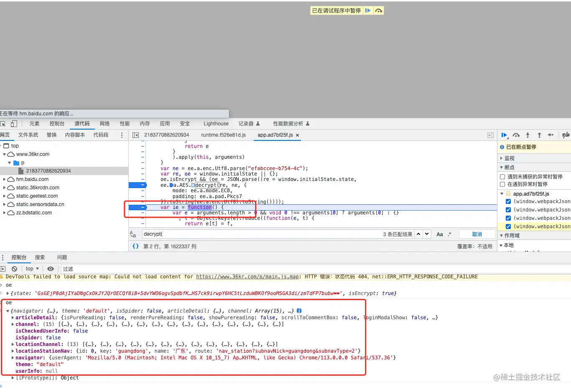Collapse the 本地 (Local) scope
The image size is (571, 392).
(x=501, y=245)
